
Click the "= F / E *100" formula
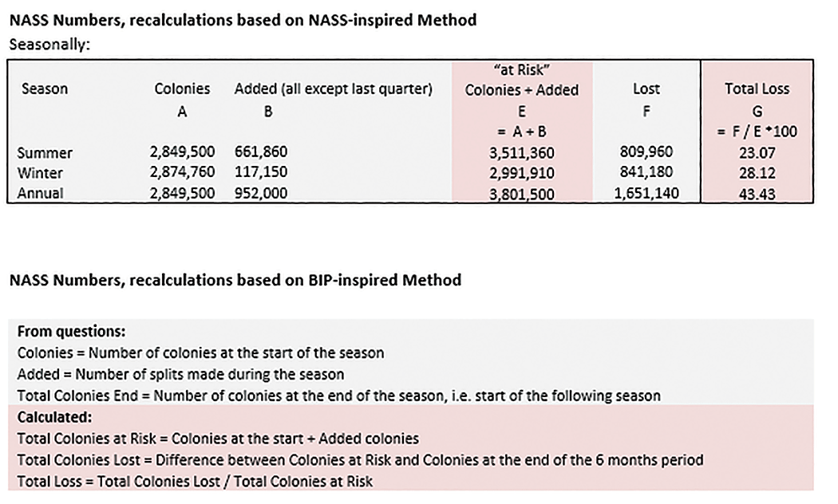(x=757, y=132)
